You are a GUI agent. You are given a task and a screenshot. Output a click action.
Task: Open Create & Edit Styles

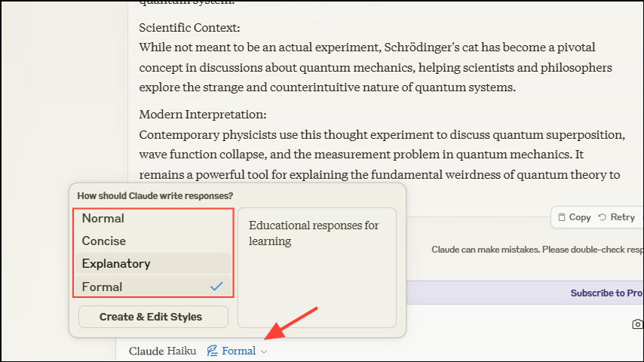tap(151, 317)
